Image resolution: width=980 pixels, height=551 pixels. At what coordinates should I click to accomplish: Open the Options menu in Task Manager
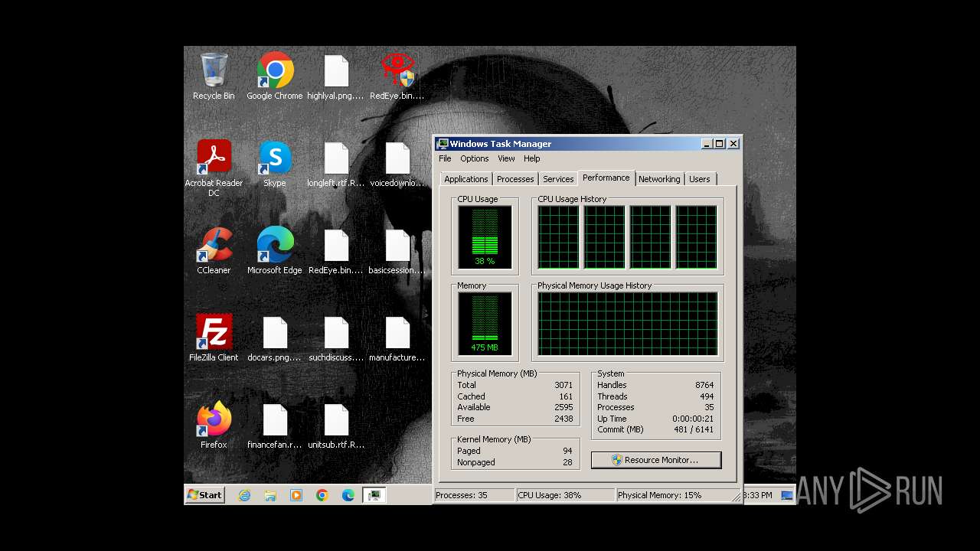(475, 158)
